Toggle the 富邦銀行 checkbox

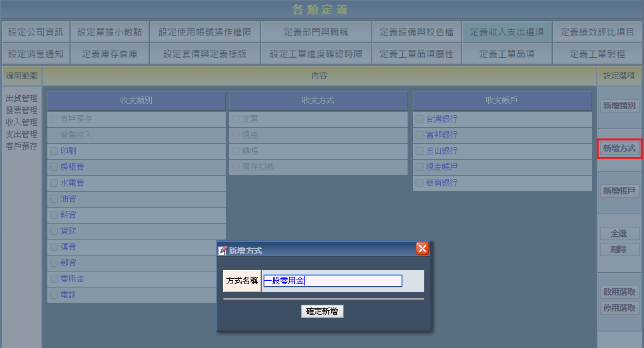420,135
